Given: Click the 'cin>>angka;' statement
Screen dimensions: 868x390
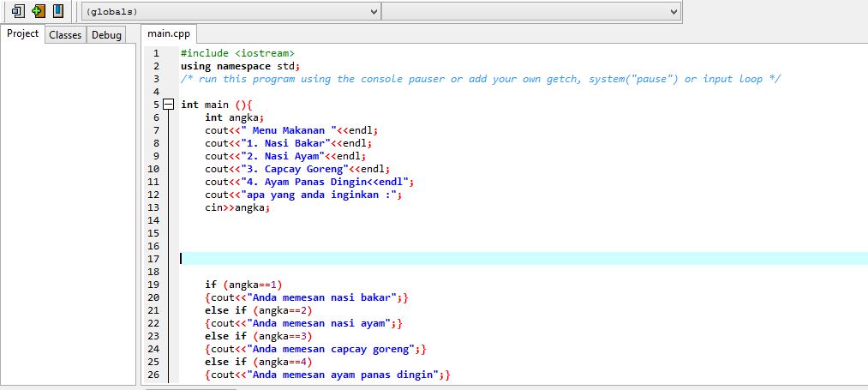Looking at the screenshot, I should [x=237, y=207].
